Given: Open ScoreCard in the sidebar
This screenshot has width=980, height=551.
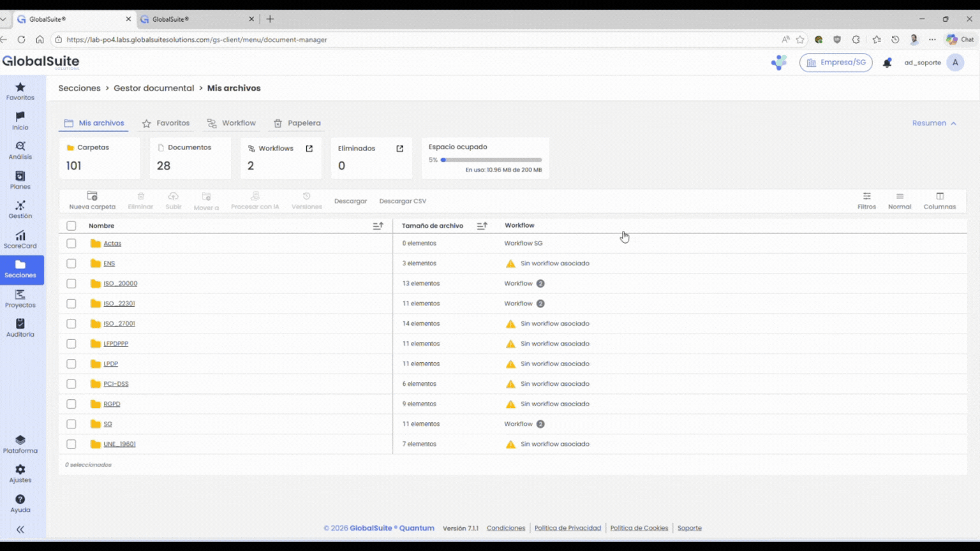Looking at the screenshot, I should pos(20,240).
